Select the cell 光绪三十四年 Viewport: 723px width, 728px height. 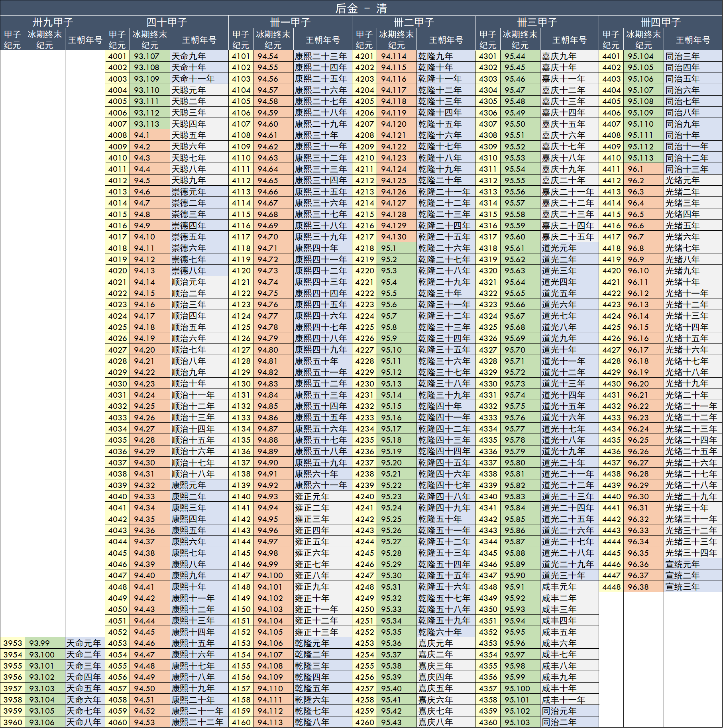pyautogui.click(x=693, y=553)
